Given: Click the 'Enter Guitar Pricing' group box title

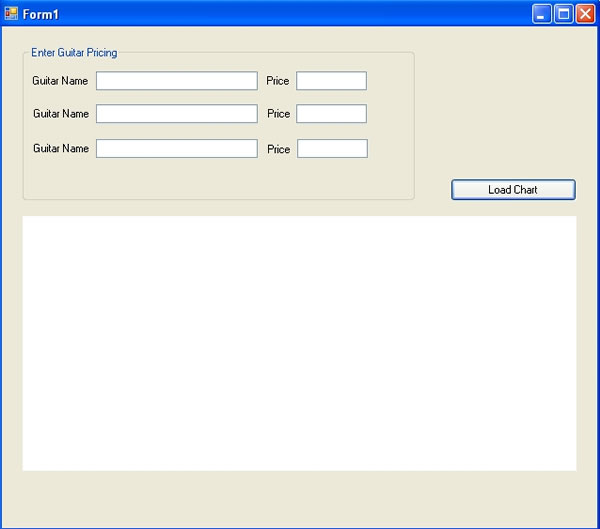Looking at the screenshot, I should (x=74, y=53).
